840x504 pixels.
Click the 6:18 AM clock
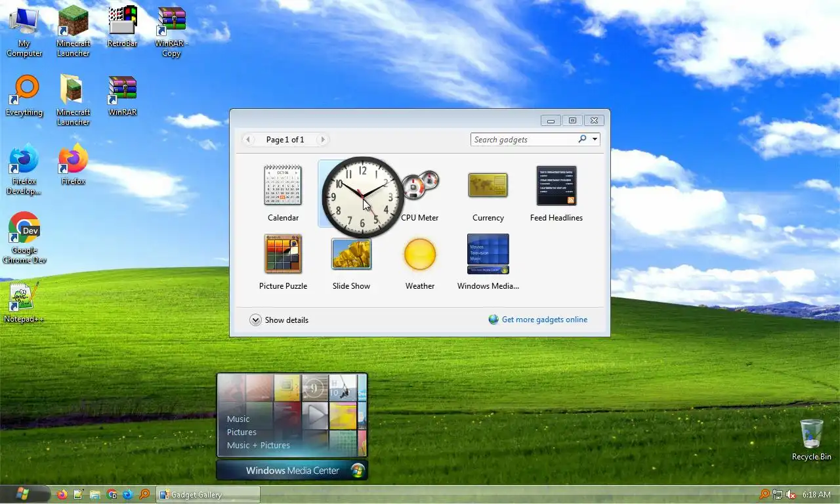point(816,494)
